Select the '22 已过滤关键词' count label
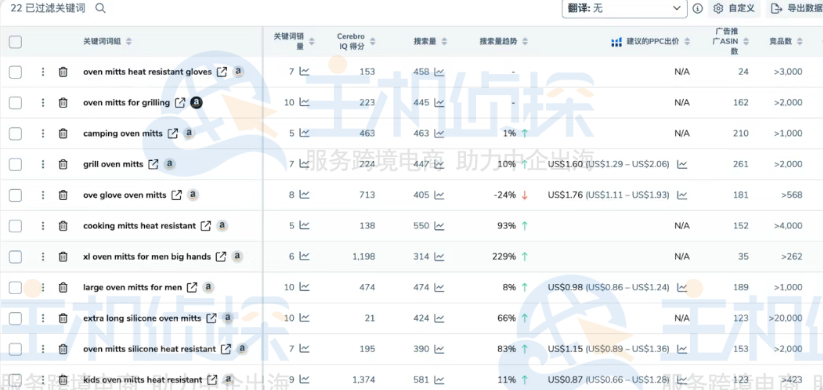 tap(48, 8)
